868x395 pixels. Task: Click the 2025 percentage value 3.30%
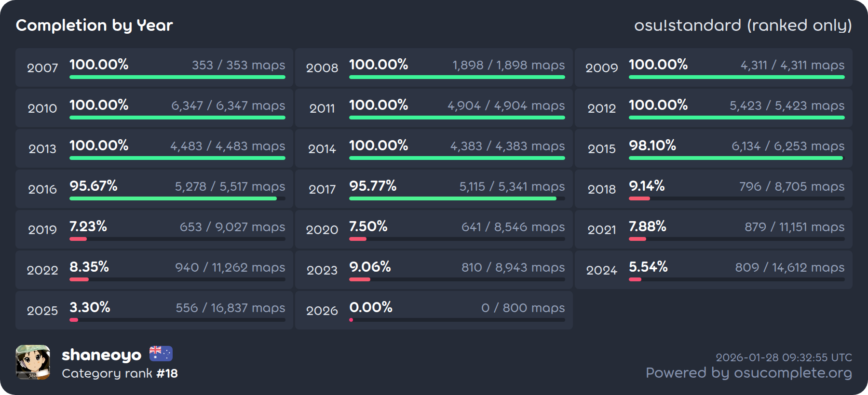click(90, 307)
